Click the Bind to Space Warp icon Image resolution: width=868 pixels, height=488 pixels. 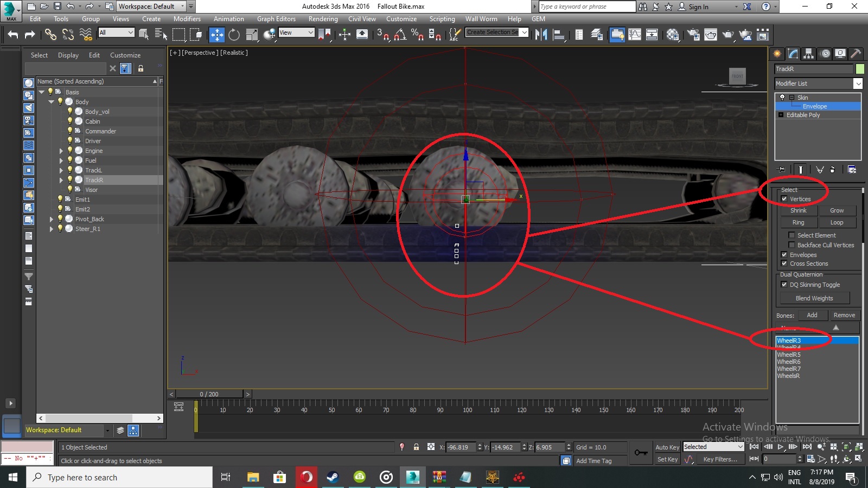(86, 35)
